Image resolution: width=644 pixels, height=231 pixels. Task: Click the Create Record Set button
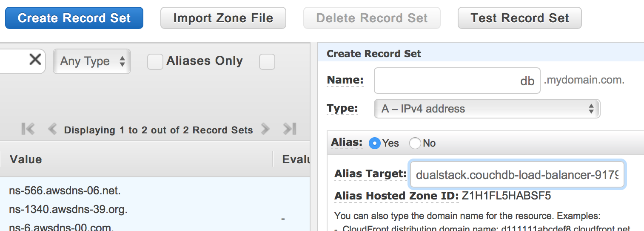pyautogui.click(x=74, y=18)
